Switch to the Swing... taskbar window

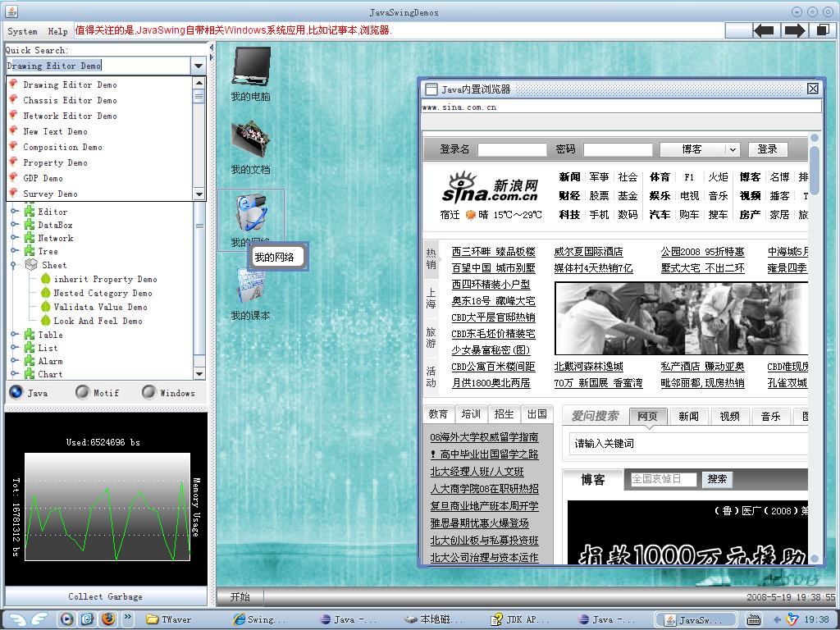coord(260,619)
